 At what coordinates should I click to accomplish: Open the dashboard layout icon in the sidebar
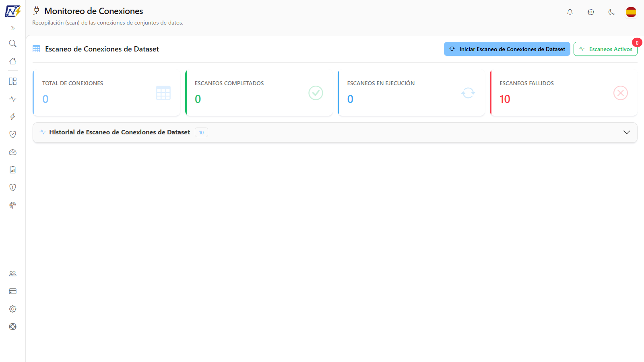[13, 81]
